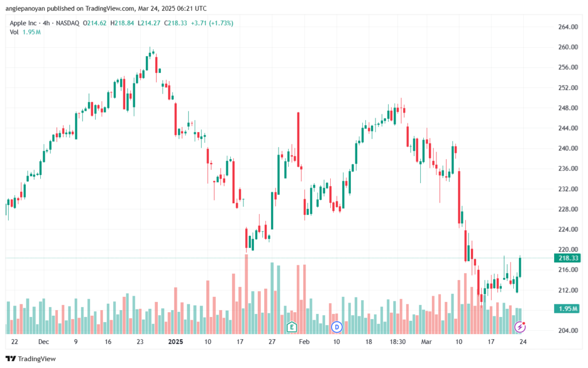Click the TradingView logo icon at bottom
The image size is (588, 368).
11,359
